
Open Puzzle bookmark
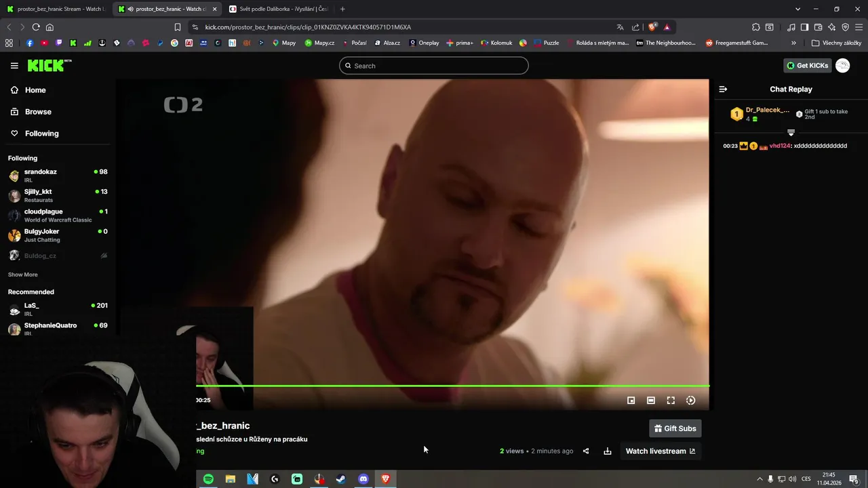[547, 43]
